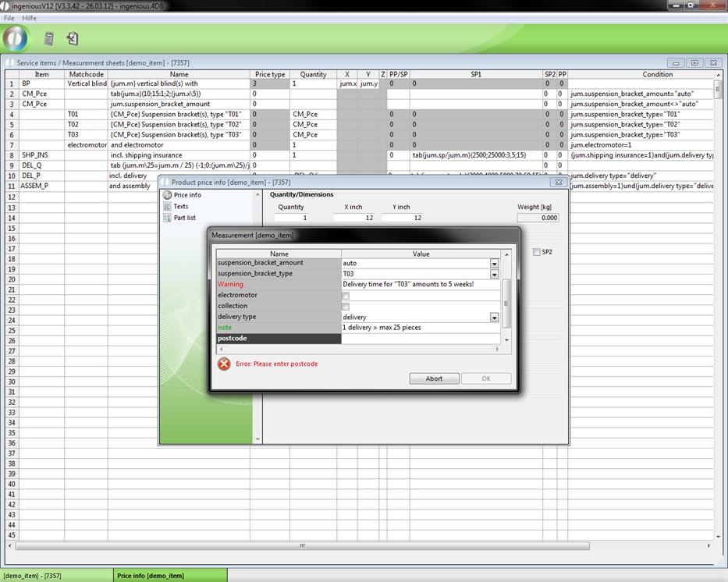
Task: Open the suspension_bracket_amount dropdown
Action: pos(494,264)
